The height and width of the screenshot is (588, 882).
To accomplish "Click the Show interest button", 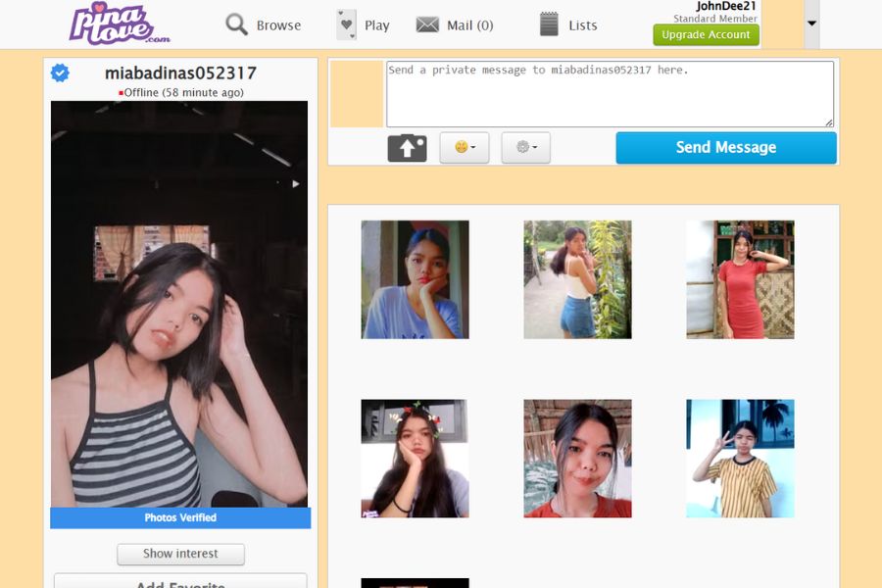I will [180, 554].
